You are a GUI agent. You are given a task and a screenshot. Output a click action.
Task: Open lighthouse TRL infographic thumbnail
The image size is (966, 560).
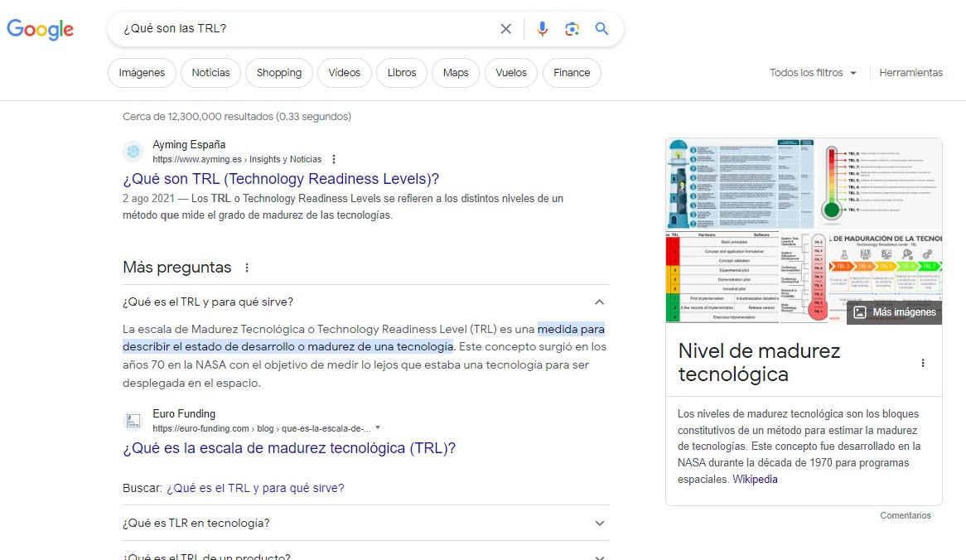tap(740, 184)
